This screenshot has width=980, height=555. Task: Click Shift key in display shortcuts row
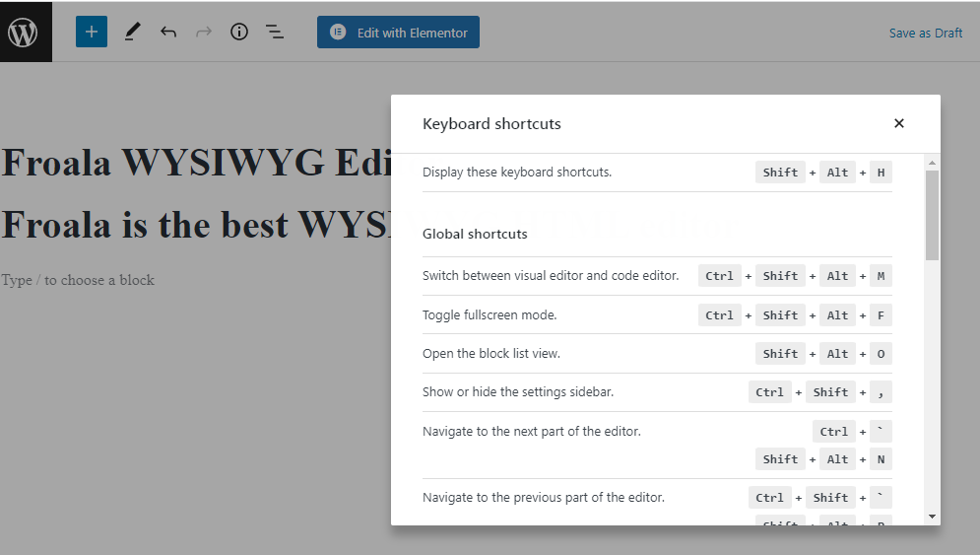[x=780, y=173]
